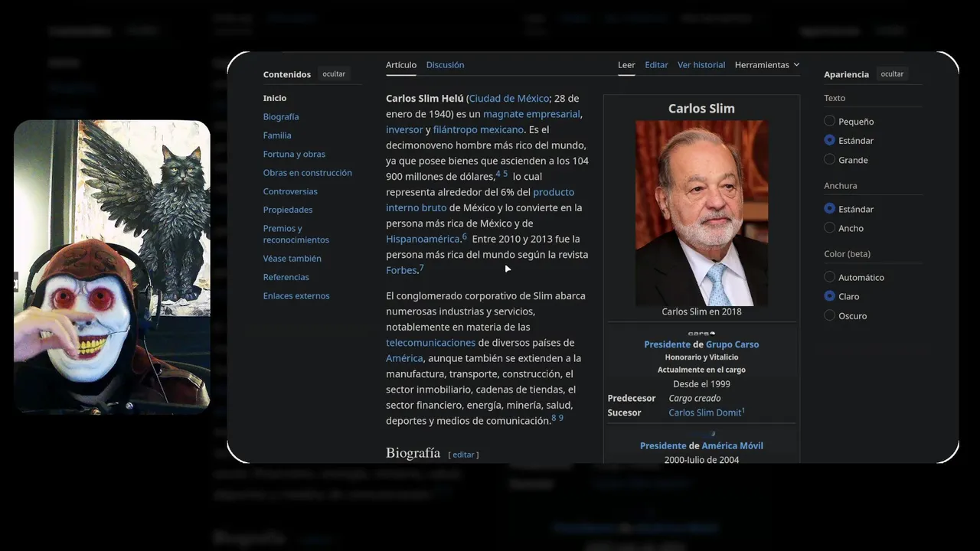The width and height of the screenshot is (980, 551).
Task: Select the Estándar text size option
Action: click(x=829, y=140)
